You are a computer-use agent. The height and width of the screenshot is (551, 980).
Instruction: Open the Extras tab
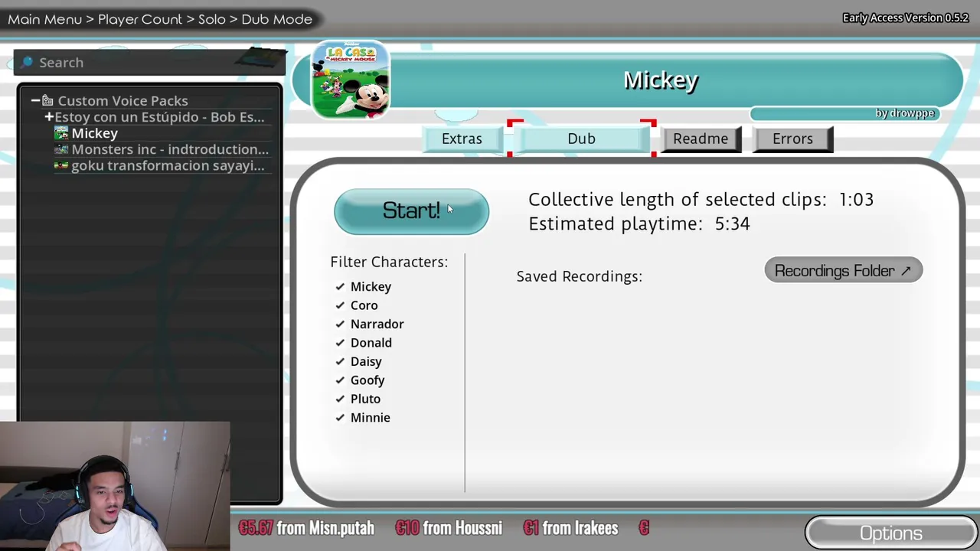(462, 139)
